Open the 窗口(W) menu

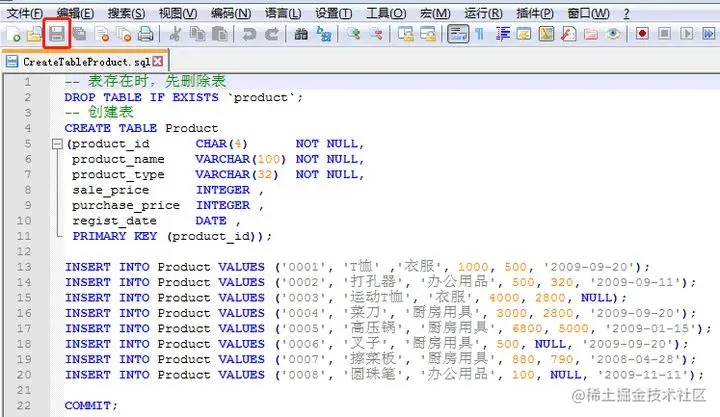[588, 13]
